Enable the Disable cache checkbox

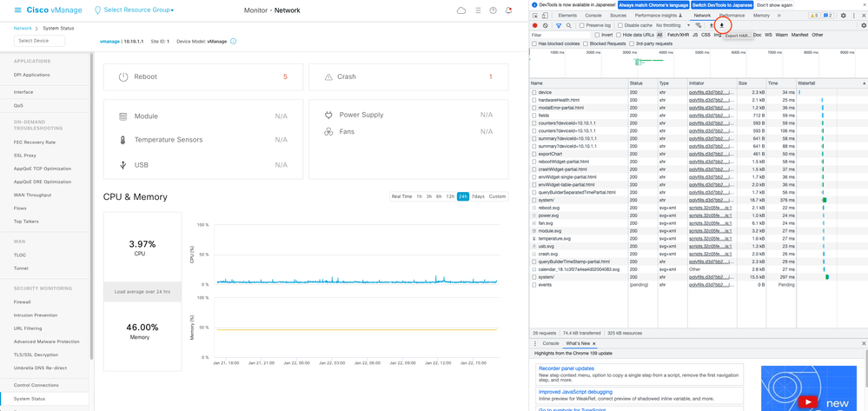(x=620, y=25)
